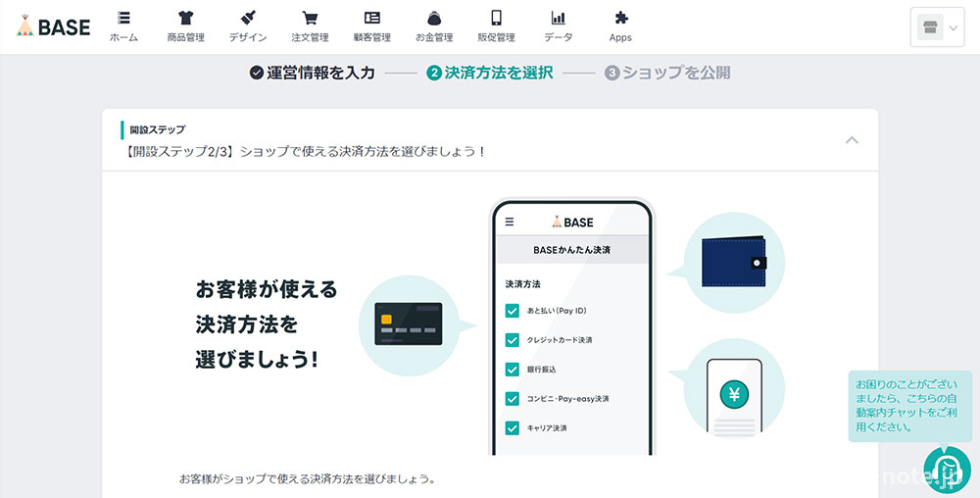The image size is (980, 498).
Task: Toggle the クレジットカード決済 checkbox
Action: click(x=513, y=340)
